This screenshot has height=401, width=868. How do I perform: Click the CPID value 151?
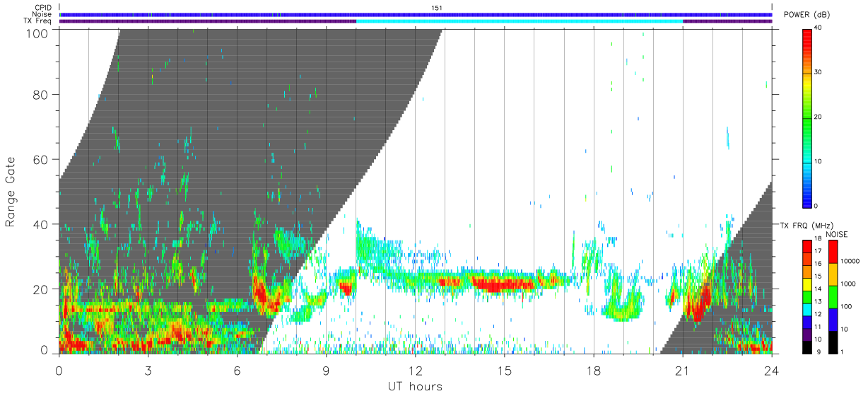click(x=437, y=8)
